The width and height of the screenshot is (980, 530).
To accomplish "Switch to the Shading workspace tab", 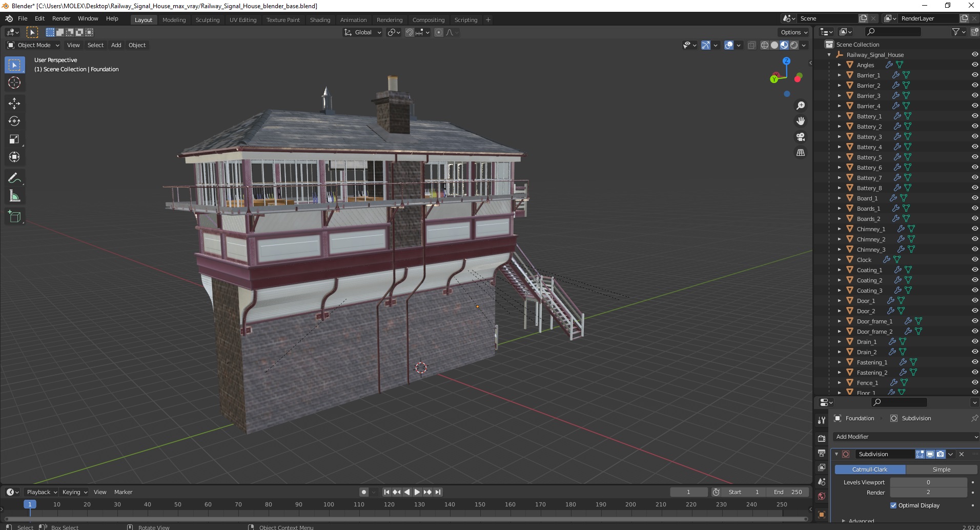I will click(320, 20).
